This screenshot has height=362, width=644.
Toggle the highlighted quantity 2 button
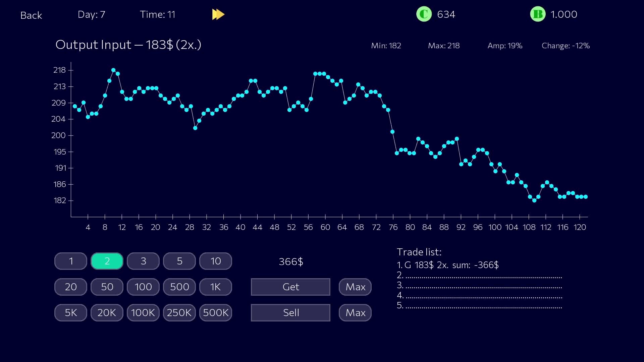coord(107,261)
